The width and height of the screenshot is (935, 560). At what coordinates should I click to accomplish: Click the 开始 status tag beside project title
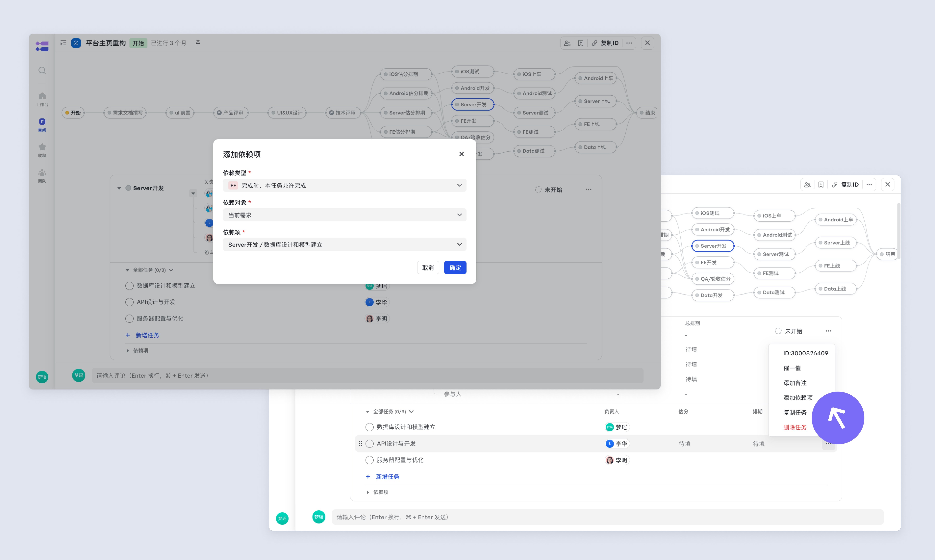coord(138,43)
